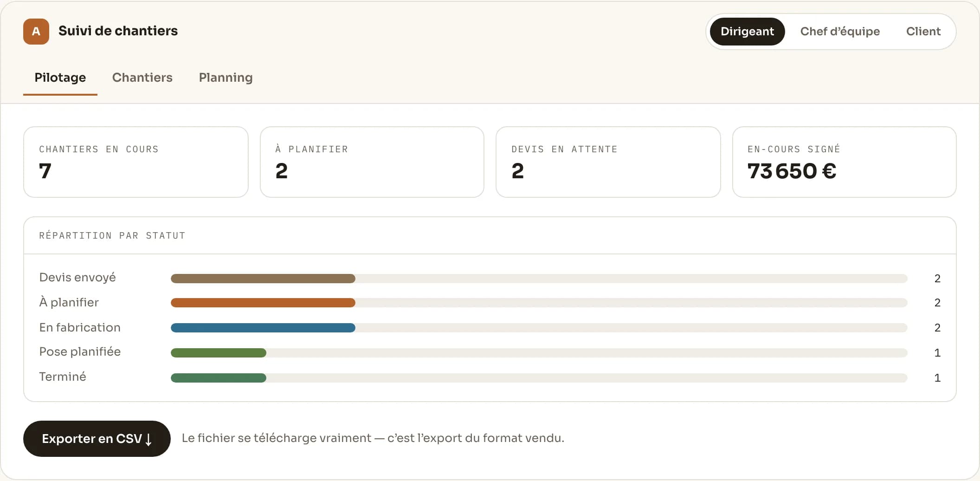Click the orange À planifier bar
This screenshot has width=980, height=481.
[x=263, y=303]
